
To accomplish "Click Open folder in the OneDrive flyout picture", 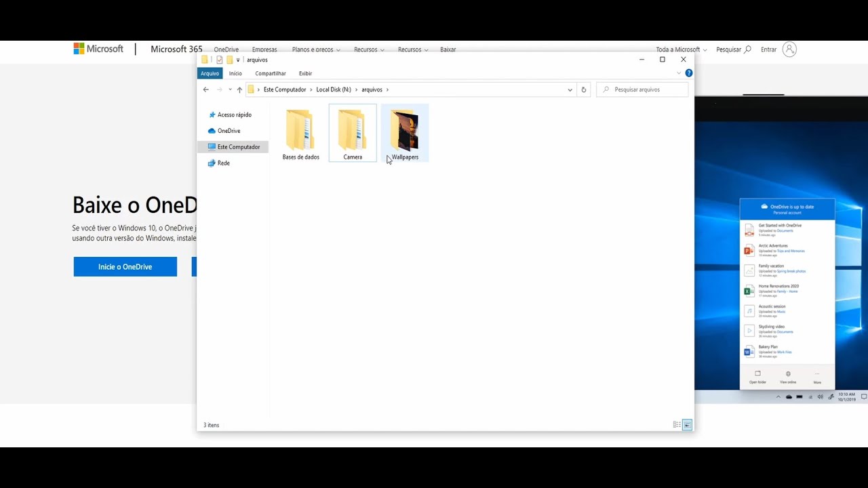I will coord(757,377).
